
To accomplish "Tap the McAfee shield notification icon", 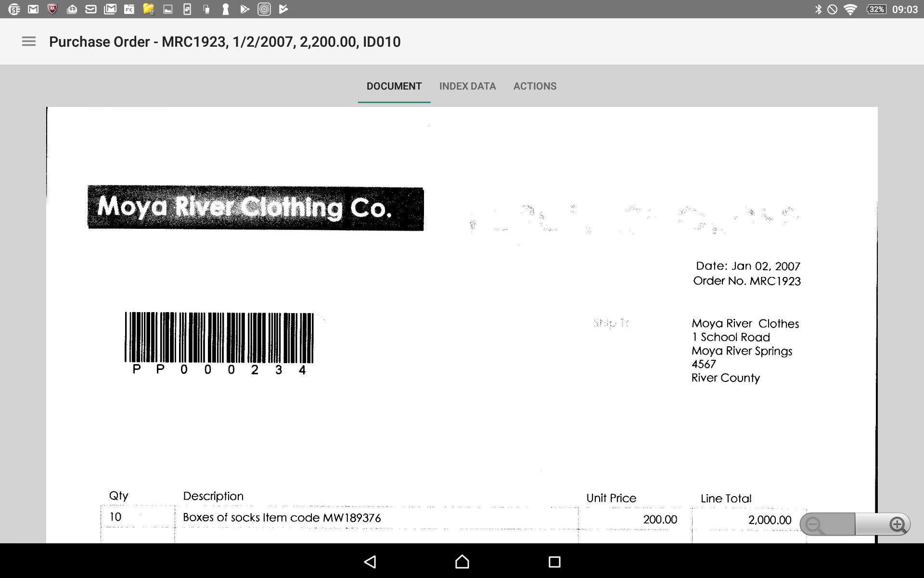I will [51, 9].
